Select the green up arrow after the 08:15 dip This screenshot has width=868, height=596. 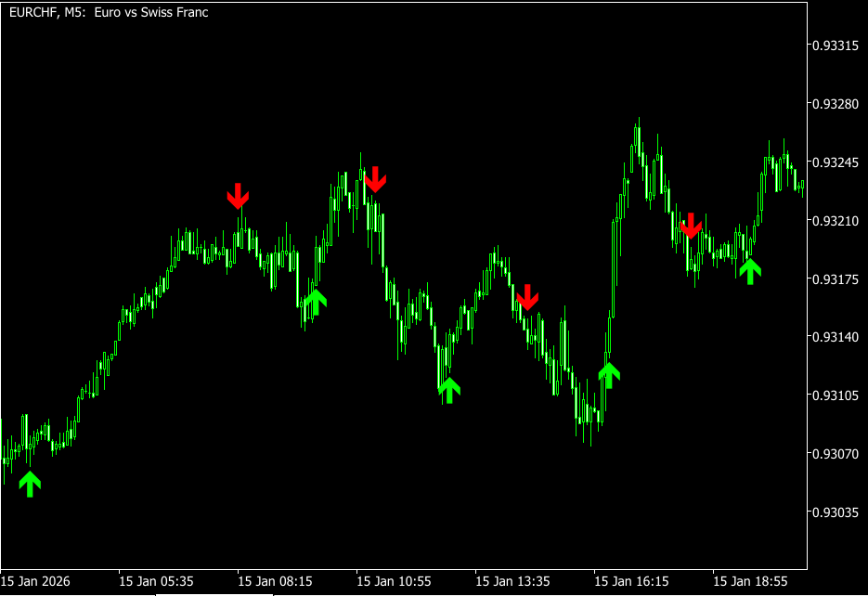coord(316,302)
